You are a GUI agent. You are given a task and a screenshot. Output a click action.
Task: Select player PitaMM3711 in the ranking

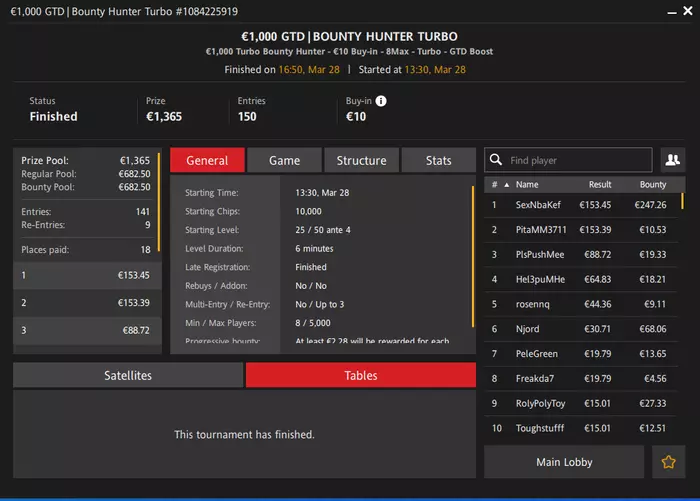(x=581, y=230)
